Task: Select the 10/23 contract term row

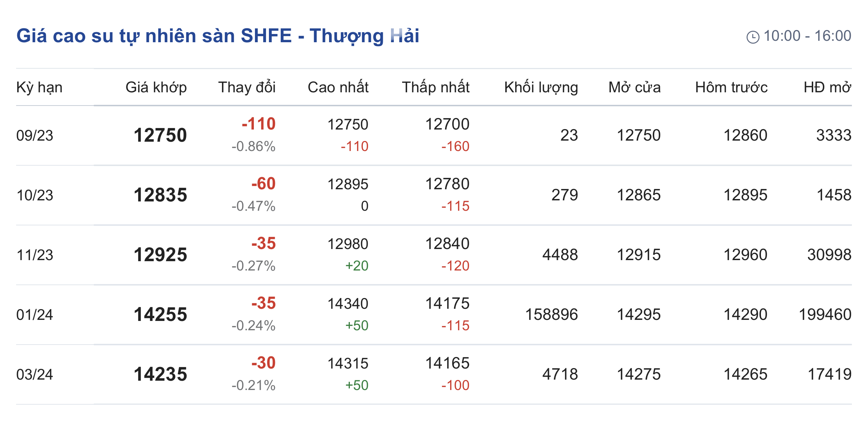Action: click(x=35, y=195)
